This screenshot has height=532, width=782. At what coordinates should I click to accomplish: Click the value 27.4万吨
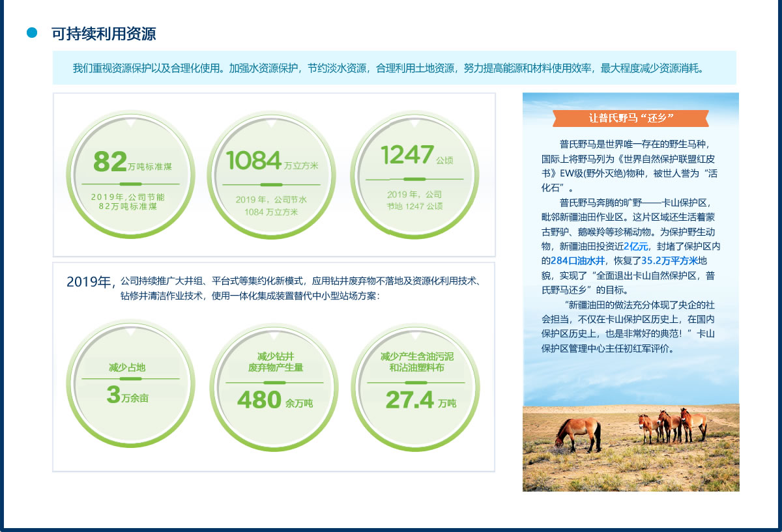pyautogui.click(x=420, y=400)
